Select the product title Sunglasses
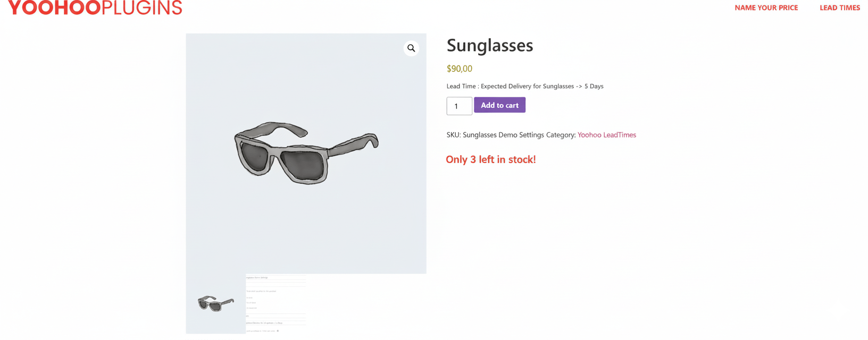 (x=489, y=46)
